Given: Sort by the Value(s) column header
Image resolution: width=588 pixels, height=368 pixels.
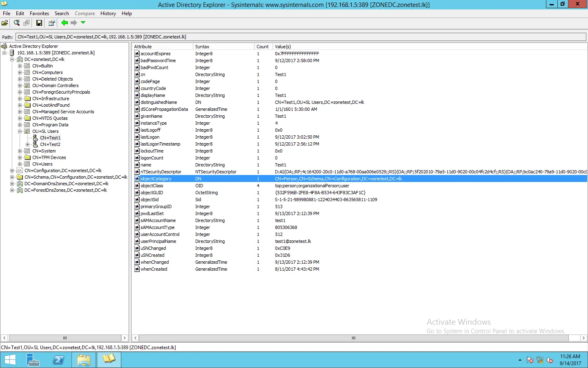Looking at the screenshot, I should coord(430,47).
